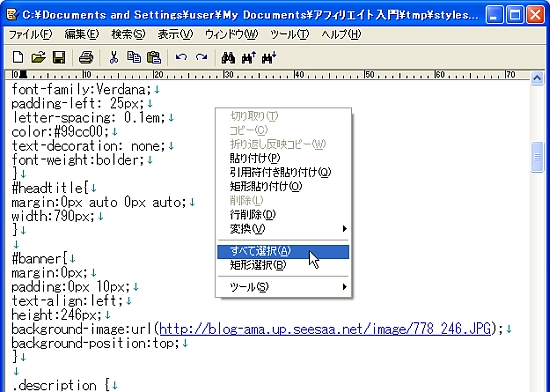Select 矩形貼り付け(O) in the context menu
550x392 pixels.
[283, 186]
